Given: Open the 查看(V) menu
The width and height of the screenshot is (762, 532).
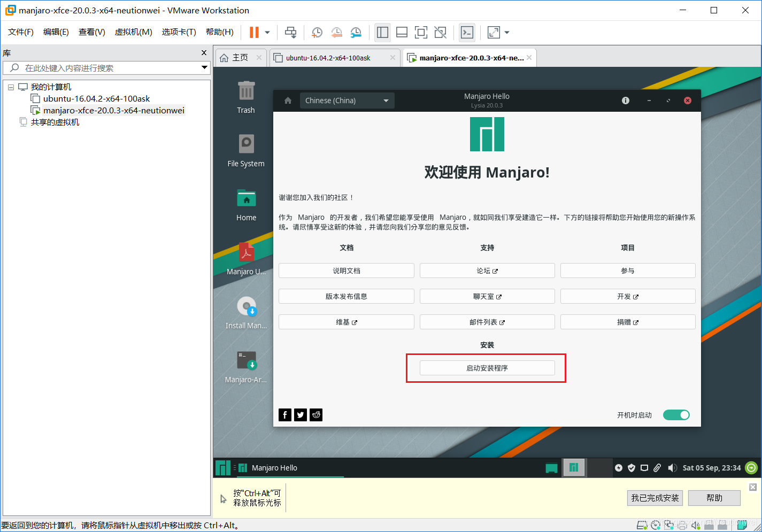Looking at the screenshot, I should point(92,32).
